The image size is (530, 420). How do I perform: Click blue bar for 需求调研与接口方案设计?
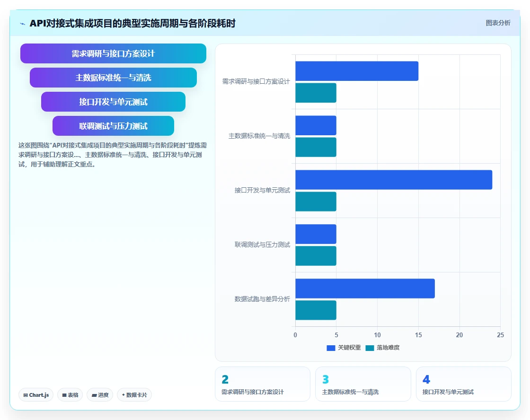[357, 71]
